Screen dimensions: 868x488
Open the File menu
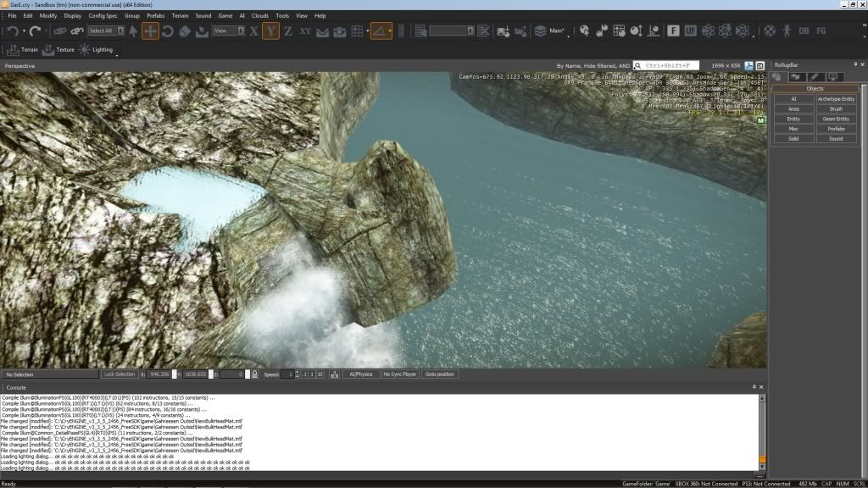[12, 15]
